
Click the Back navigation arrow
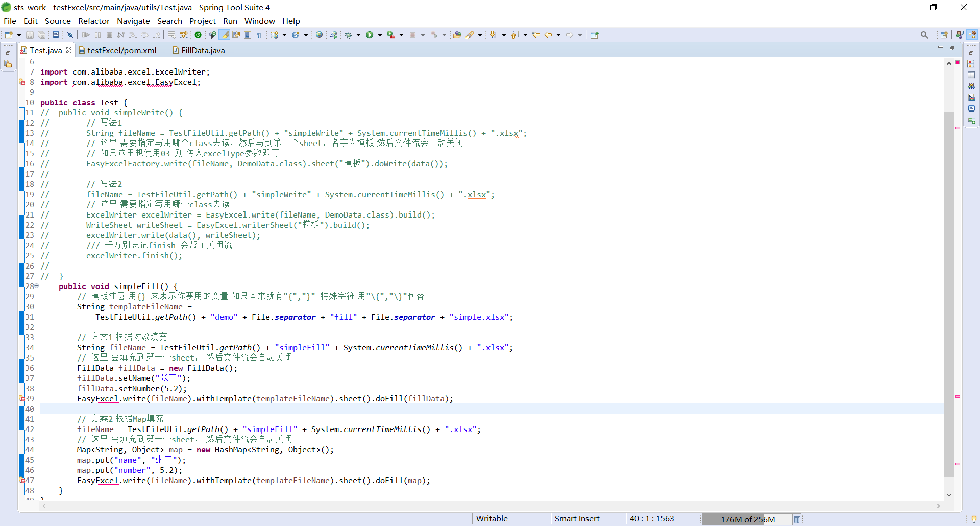click(x=548, y=35)
